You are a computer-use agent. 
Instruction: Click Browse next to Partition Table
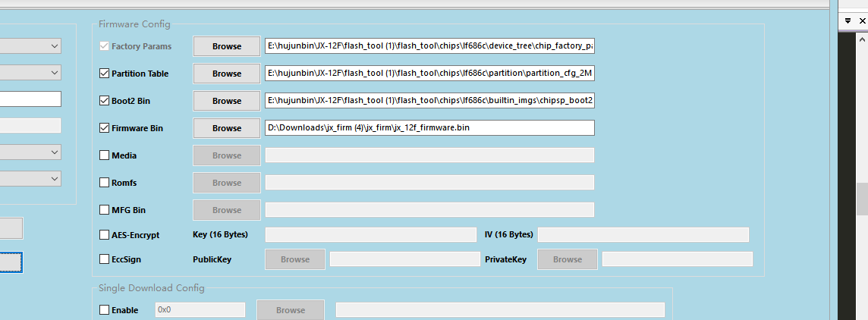coord(227,74)
